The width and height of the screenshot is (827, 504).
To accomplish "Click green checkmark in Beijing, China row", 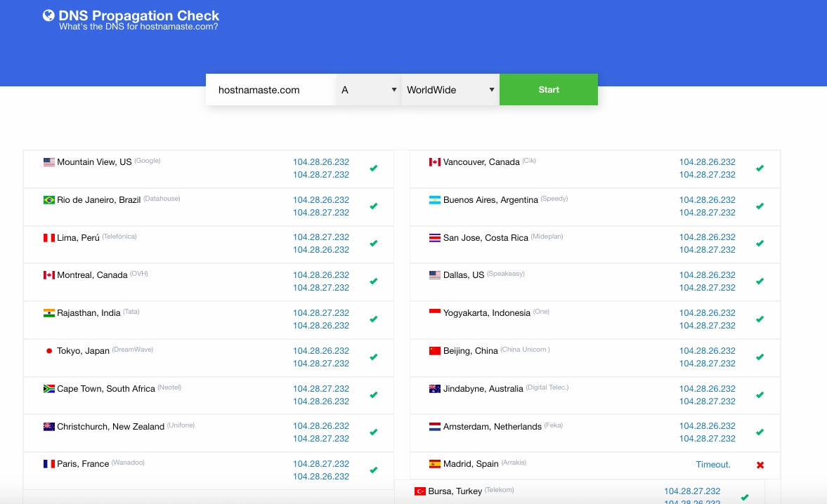I will point(760,357).
